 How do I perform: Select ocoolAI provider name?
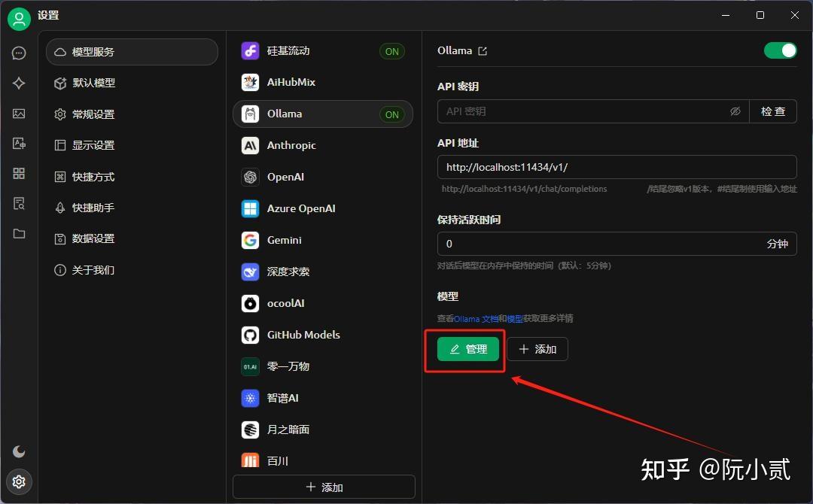(286, 304)
